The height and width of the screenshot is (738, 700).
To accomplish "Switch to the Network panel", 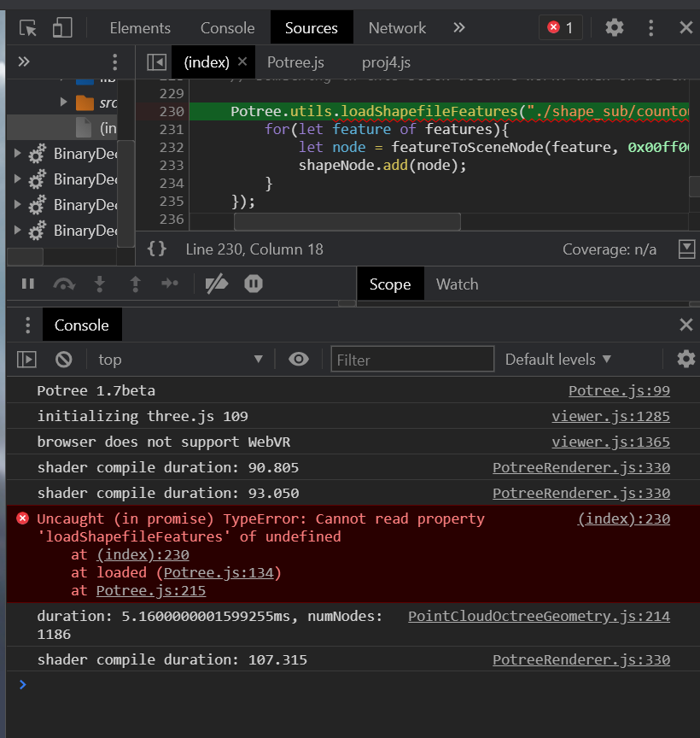I will 397,27.
